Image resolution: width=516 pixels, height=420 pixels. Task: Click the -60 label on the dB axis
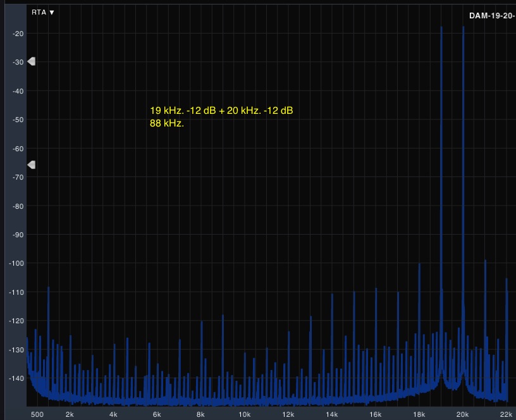tap(18, 149)
